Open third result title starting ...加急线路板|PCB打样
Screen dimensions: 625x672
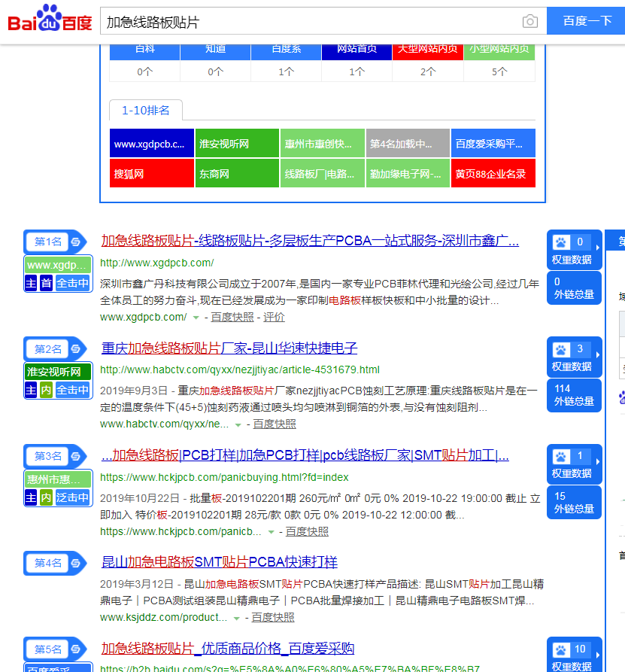[305, 455]
